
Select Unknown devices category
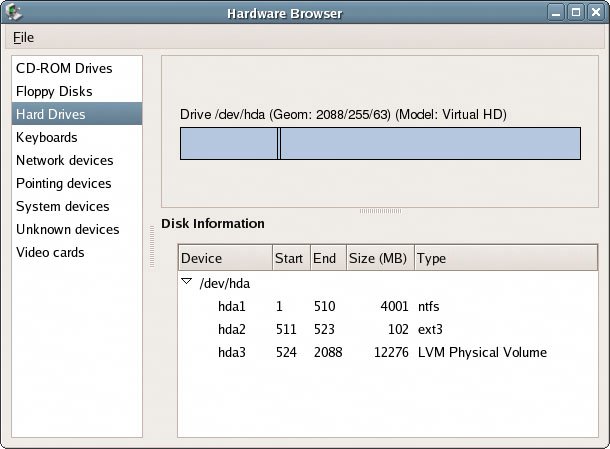pyautogui.click(x=67, y=229)
